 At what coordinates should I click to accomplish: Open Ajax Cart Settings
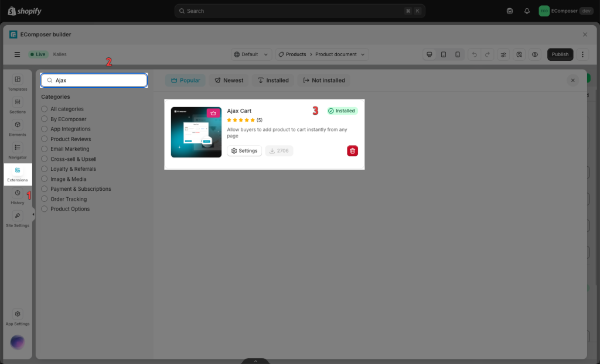coord(244,151)
